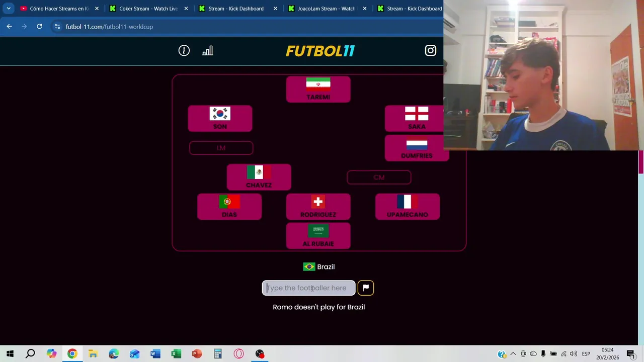Open OBS Studio on the taskbar
This screenshot has width=644, height=362.
pos(260,354)
